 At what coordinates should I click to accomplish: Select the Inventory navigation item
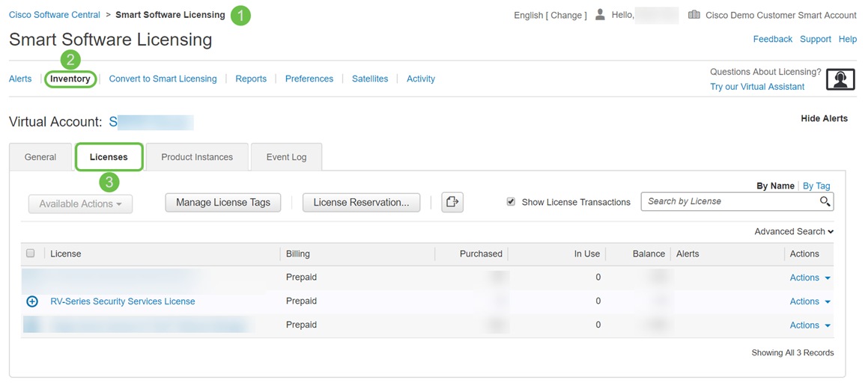70,79
